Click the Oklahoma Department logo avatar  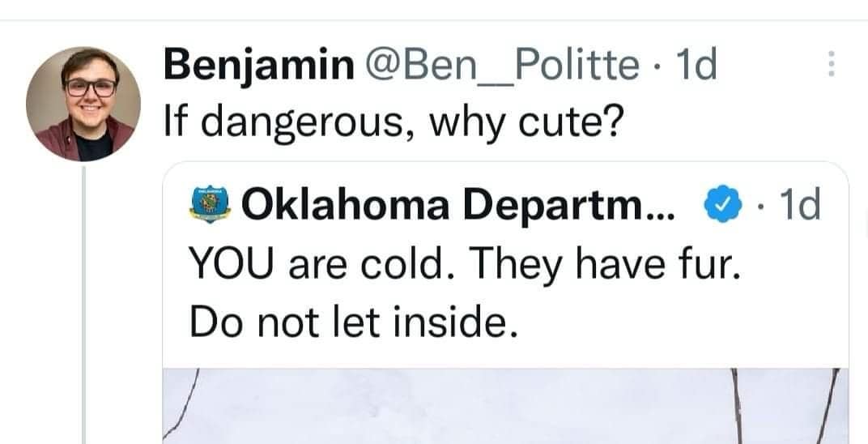(x=209, y=205)
